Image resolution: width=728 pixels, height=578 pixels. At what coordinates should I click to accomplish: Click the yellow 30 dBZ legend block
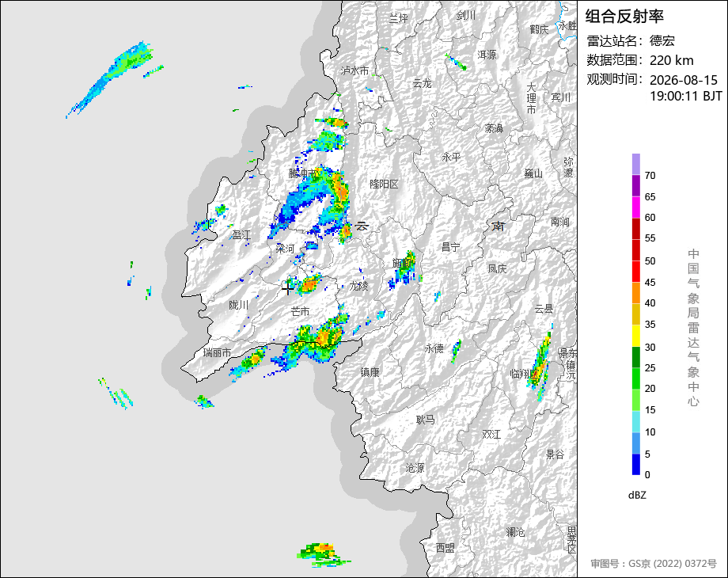click(636, 336)
